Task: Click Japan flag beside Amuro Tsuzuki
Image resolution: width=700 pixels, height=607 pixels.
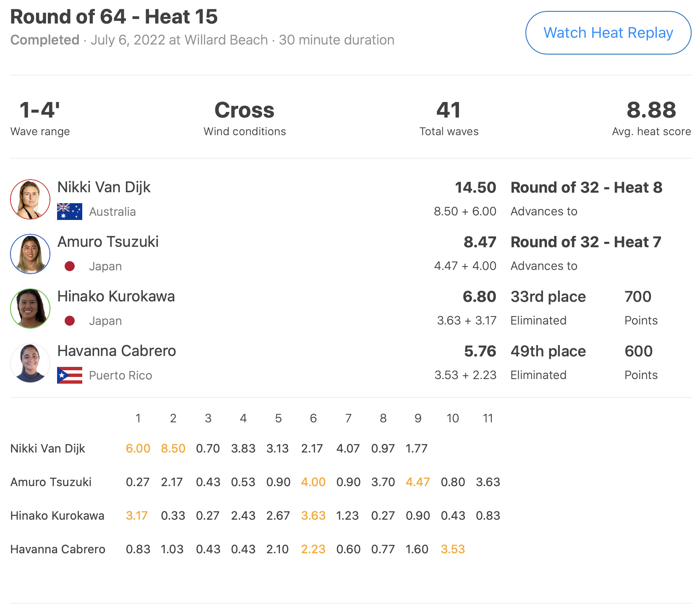Action: [70, 266]
